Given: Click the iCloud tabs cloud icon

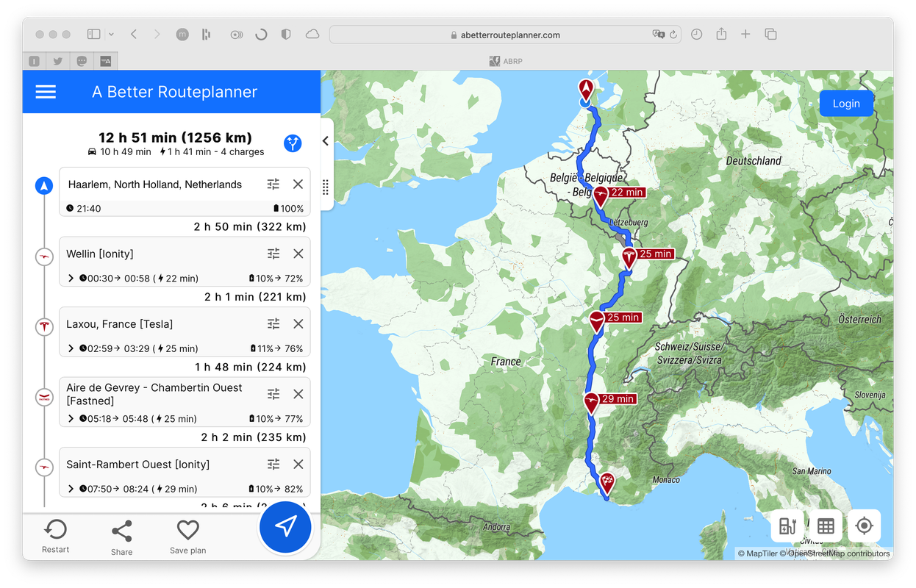Looking at the screenshot, I should (x=312, y=34).
